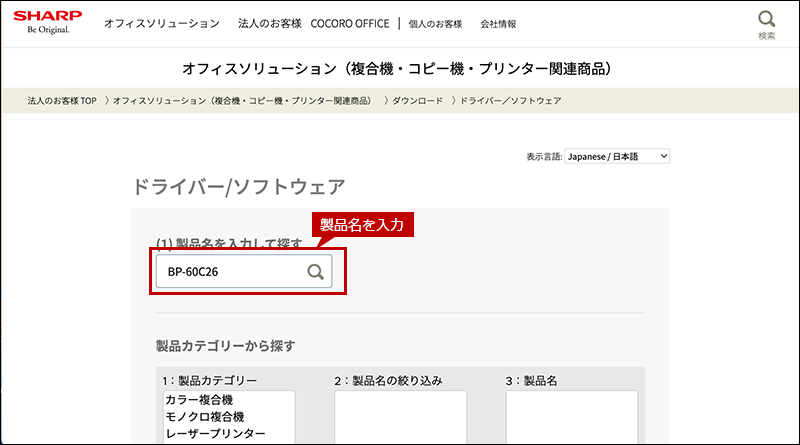Viewport: 800px width, 445px height.
Task: Click the SHARP Be Original logo
Action: (47, 22)
